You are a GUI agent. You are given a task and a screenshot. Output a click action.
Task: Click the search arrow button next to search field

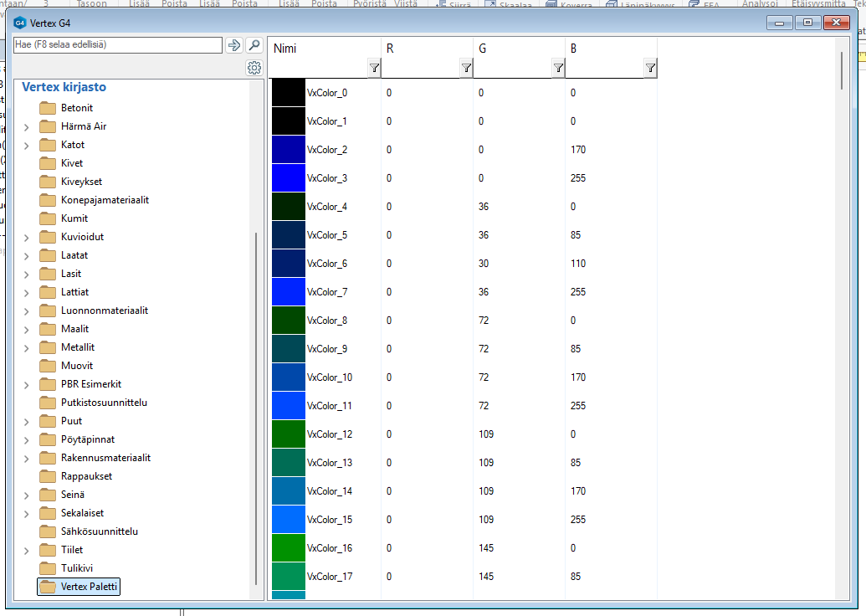234,45
